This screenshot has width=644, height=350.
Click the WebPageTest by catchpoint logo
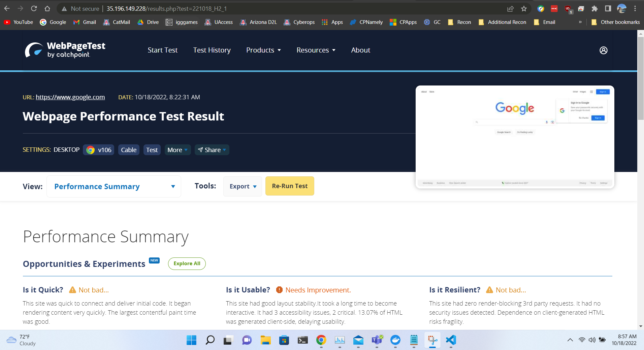pos(65,50)
